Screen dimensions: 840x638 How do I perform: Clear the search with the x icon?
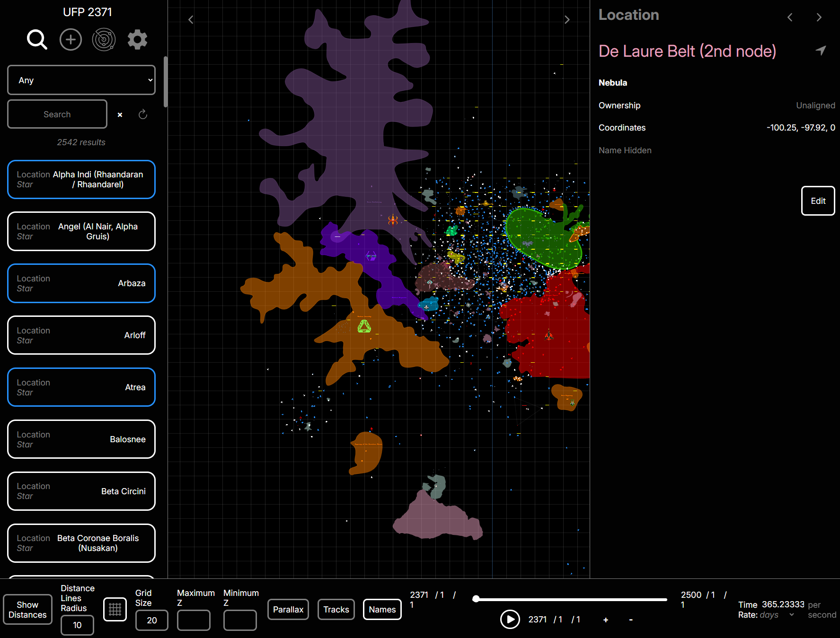tap(120, 114)
